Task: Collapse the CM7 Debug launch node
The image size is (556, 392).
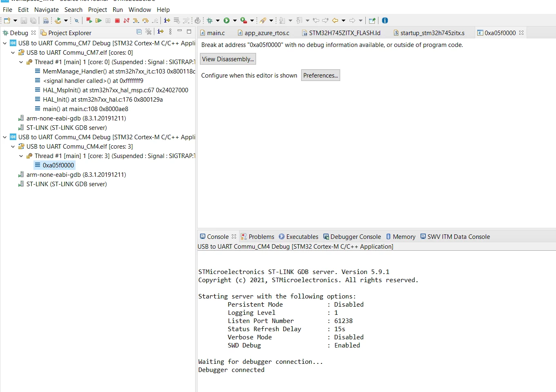Action: 5,43
